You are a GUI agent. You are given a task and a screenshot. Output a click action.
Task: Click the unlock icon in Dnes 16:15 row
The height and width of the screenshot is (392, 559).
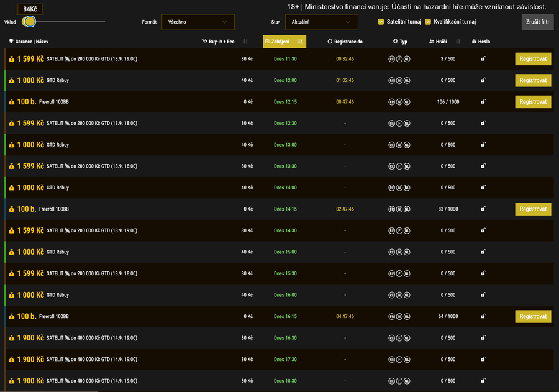tap(483, 316)
